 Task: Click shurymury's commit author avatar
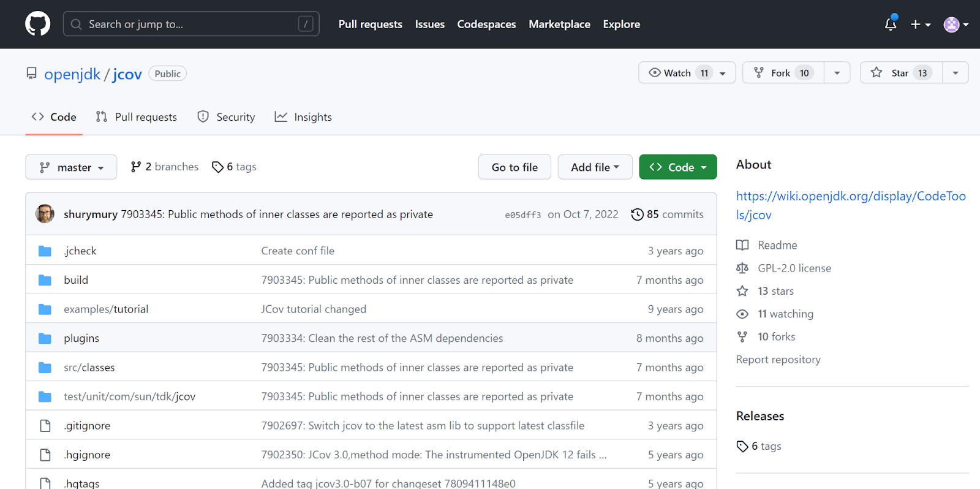pos(45,214)
